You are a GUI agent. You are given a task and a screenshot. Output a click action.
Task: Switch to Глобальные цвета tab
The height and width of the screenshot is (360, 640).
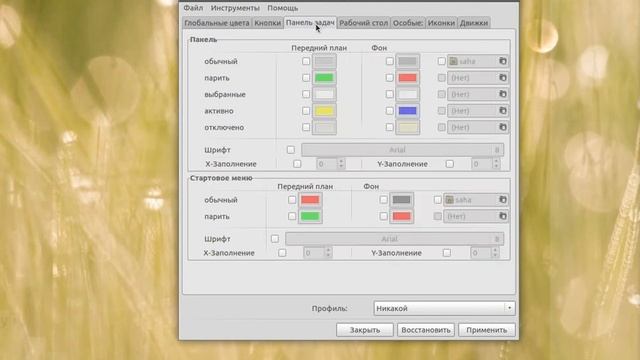(x=217, y=23)
